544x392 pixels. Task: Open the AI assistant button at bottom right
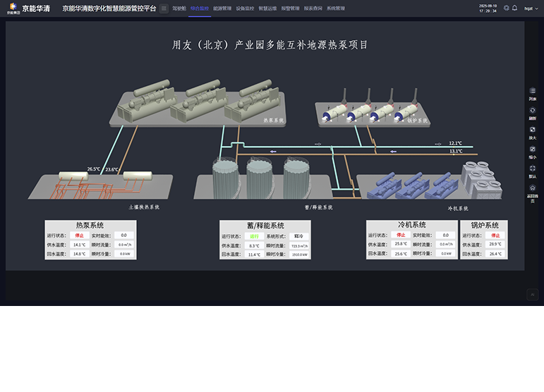[532, 295]
